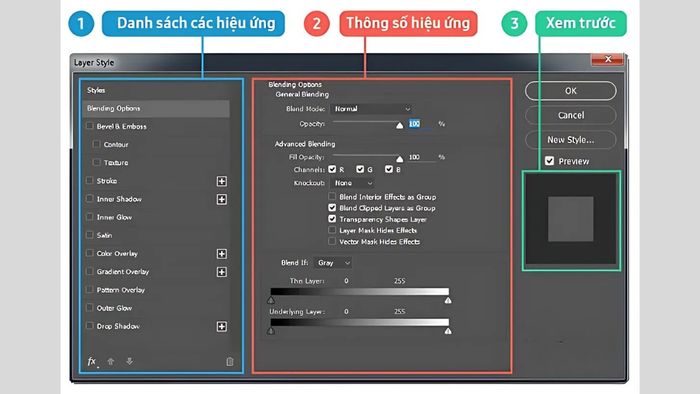
Task: Enable the Drop Shadow checkbox
Action: click(x=89, y=326)
